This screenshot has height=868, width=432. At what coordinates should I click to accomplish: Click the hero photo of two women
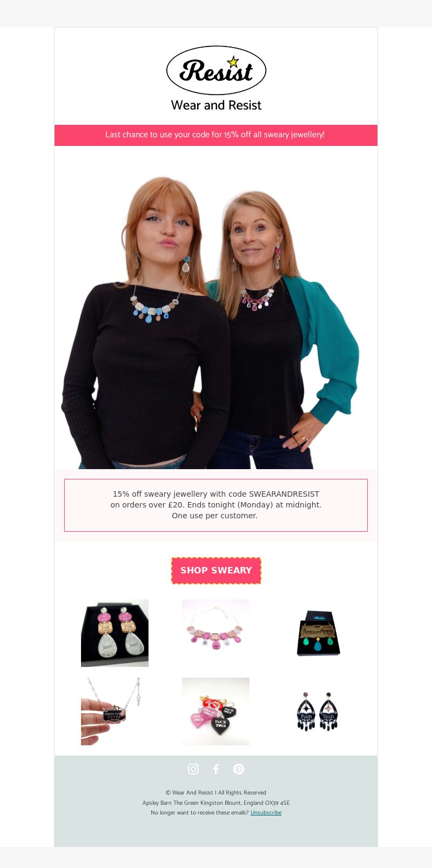click(x=216, y=323)
